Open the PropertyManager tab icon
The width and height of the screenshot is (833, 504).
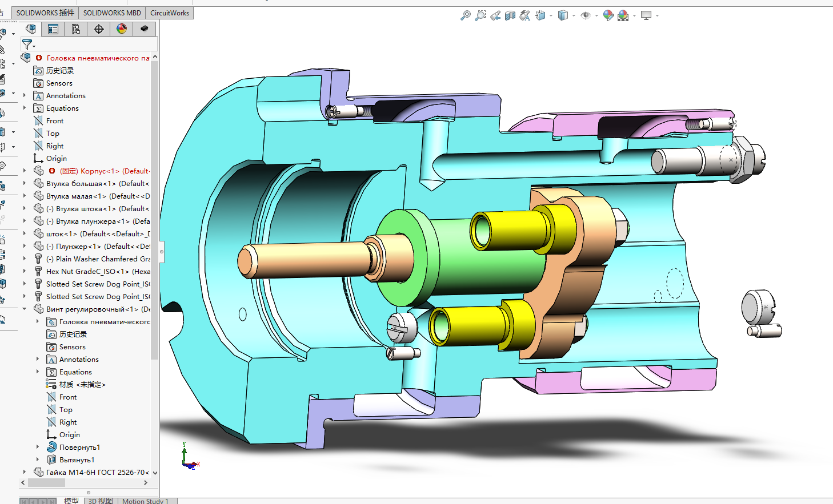coord(53,29)
